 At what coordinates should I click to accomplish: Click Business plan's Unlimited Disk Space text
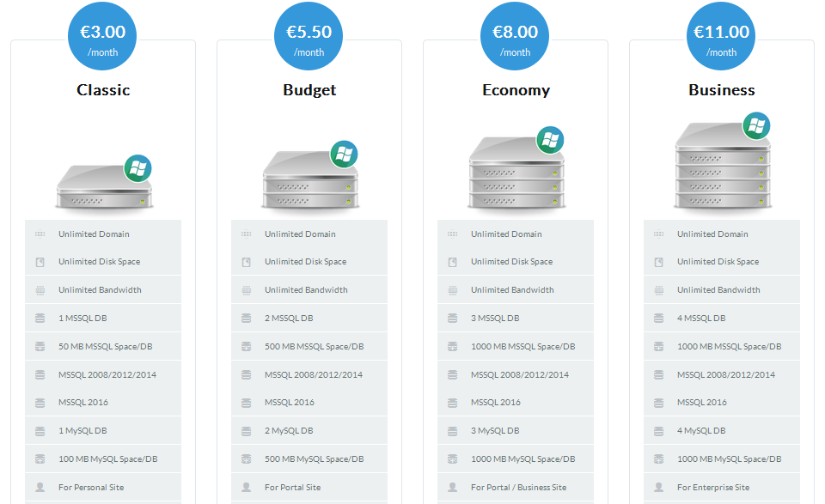pos(718,262)
